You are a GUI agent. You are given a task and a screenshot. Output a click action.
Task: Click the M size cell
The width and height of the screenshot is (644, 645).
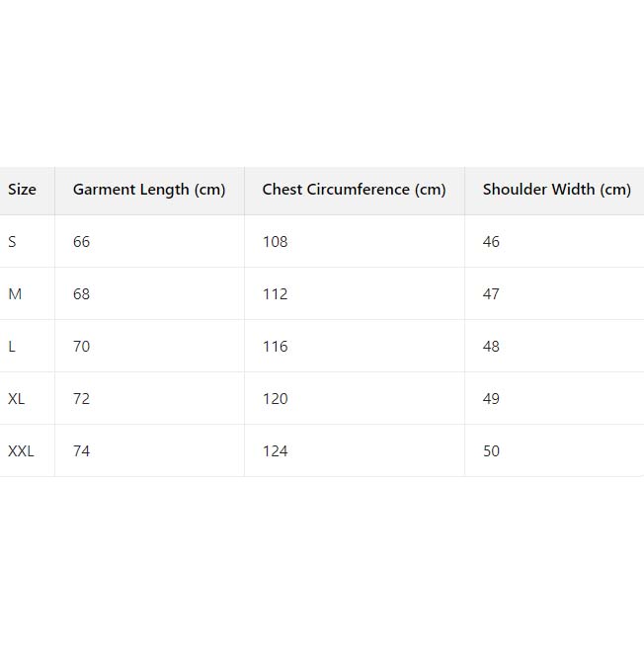pyautogui.click(x=15, y=294)
